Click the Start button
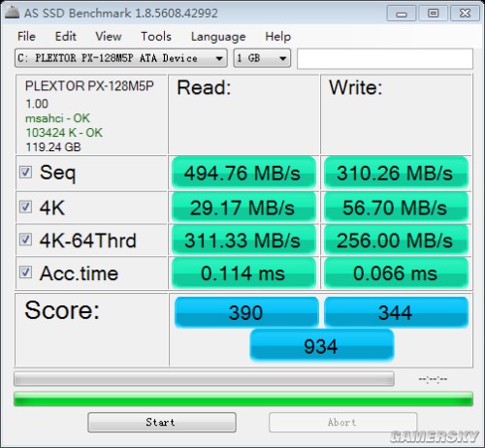The image size is (485, 448). click(x=162, y=422)
